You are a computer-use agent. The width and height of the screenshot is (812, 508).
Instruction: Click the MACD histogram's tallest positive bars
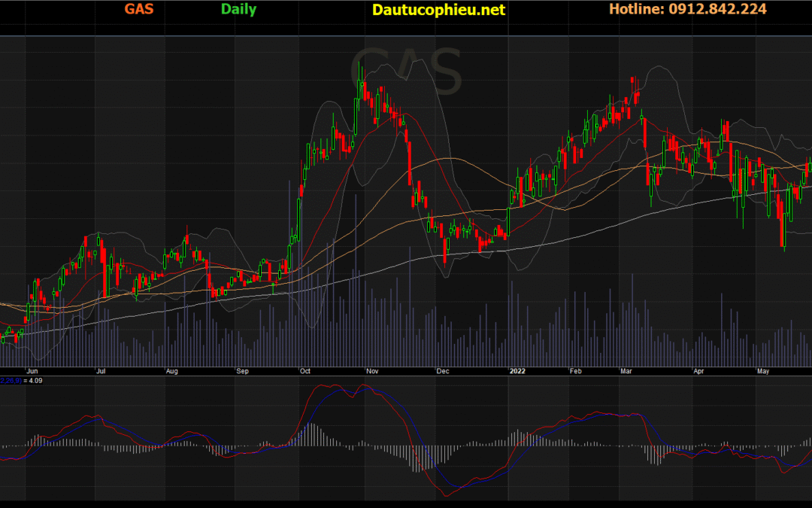(311, 427)
